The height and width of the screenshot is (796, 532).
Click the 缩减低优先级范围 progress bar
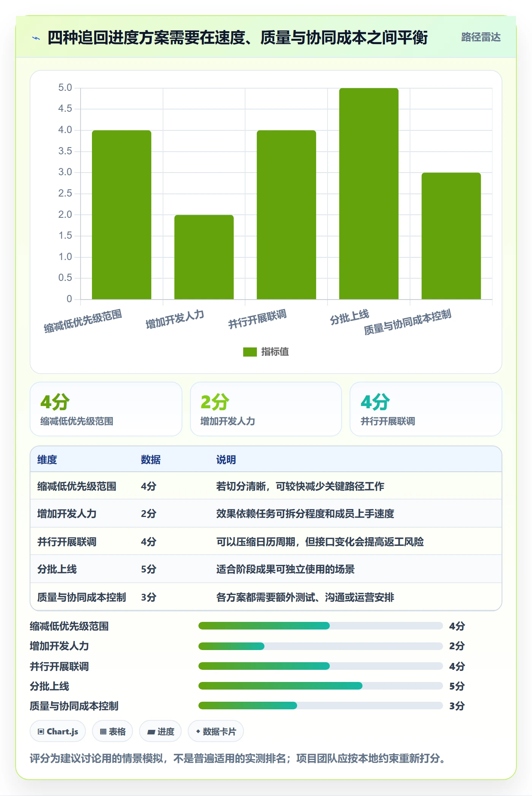click(320, 626)
